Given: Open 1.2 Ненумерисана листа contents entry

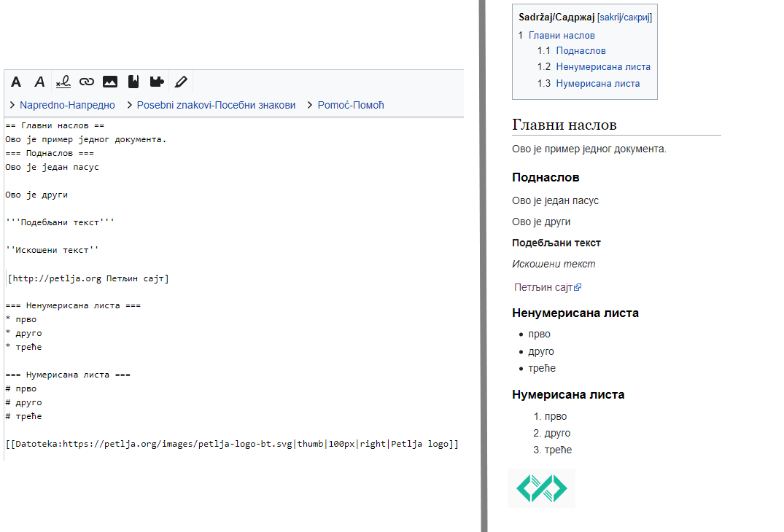Looking at the screenshot, I should pyautogui.click(x=602, y=66).
